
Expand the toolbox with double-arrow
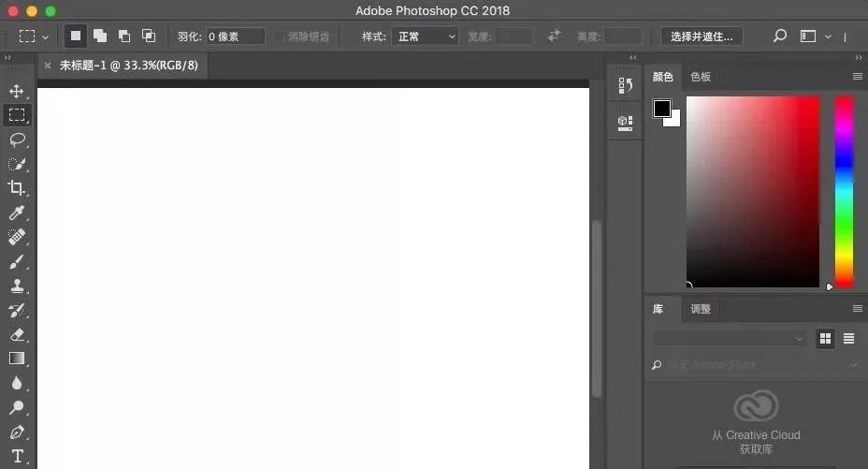[7, 58]
